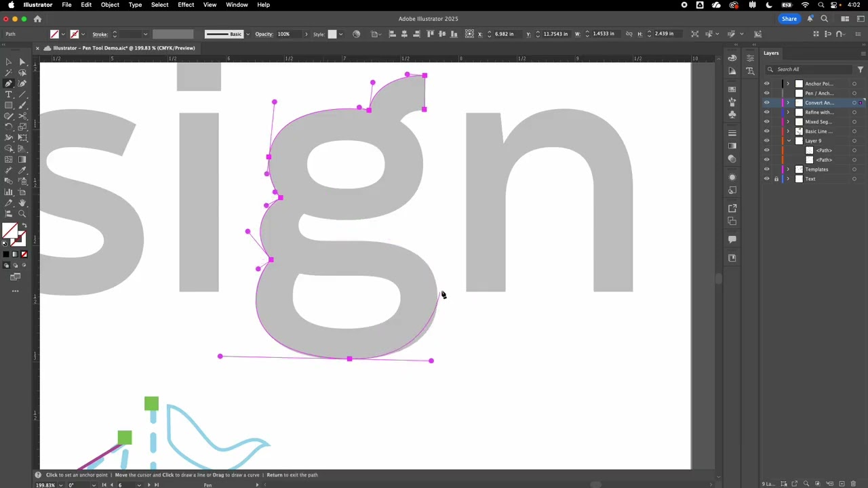Open the Stroke weight dropdown
Screen dimensions: 868x488
145,34
